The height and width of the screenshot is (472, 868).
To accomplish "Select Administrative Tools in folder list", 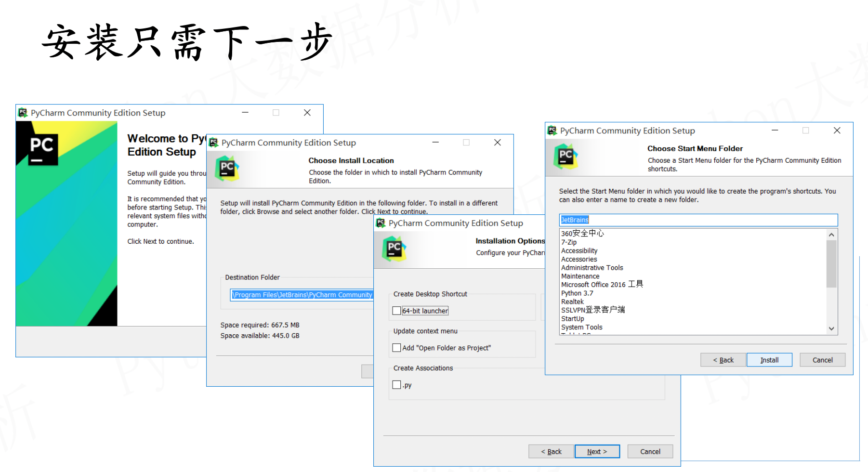I will [592, 268].
